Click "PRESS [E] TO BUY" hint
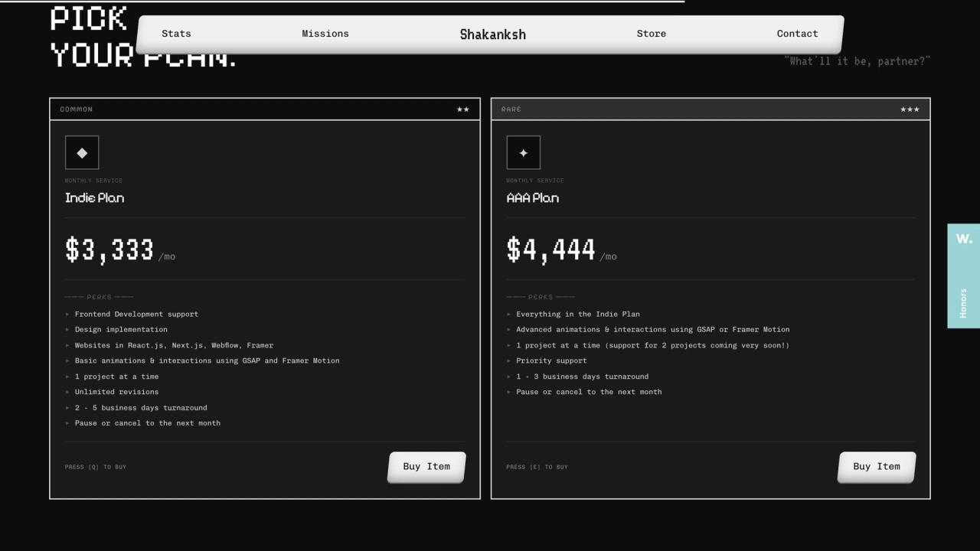Viewport: 980px width, 551px height. pos(537,467)
